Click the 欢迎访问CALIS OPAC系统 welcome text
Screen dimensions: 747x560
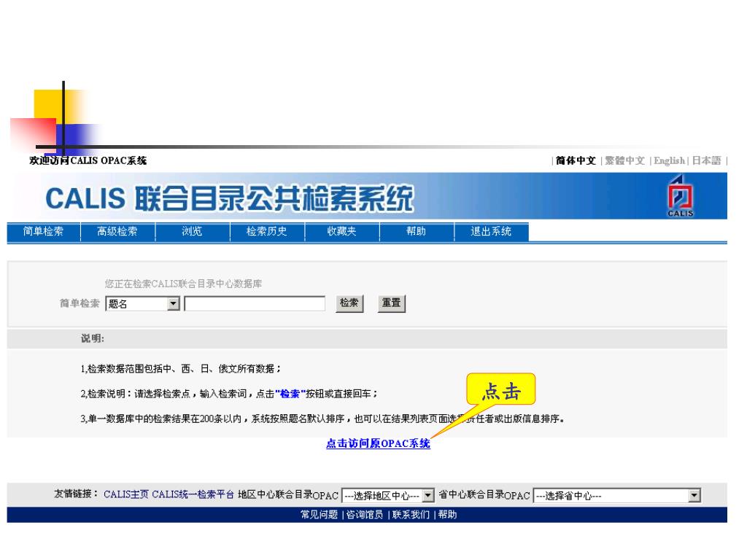click(x=88, y=161)
